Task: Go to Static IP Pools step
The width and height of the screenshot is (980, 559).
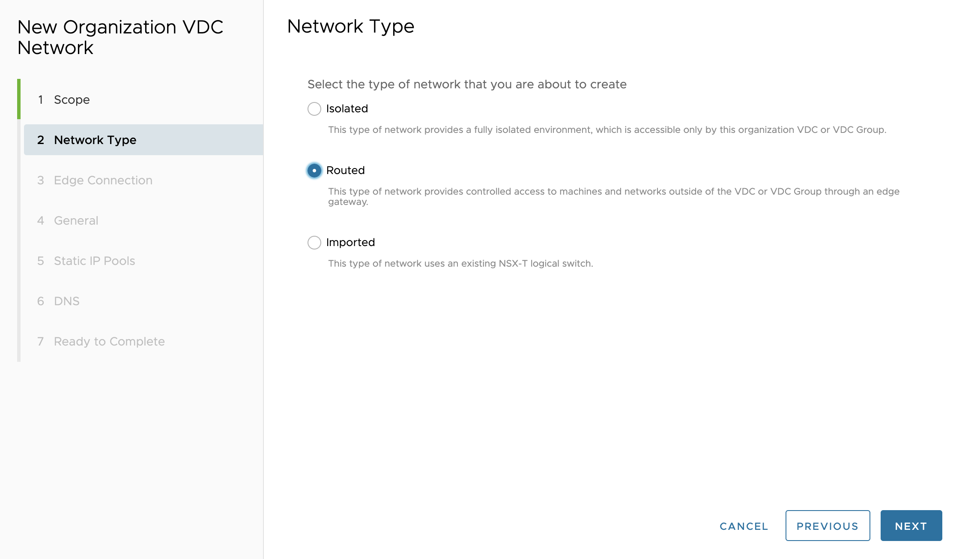Action: point(94,261)
